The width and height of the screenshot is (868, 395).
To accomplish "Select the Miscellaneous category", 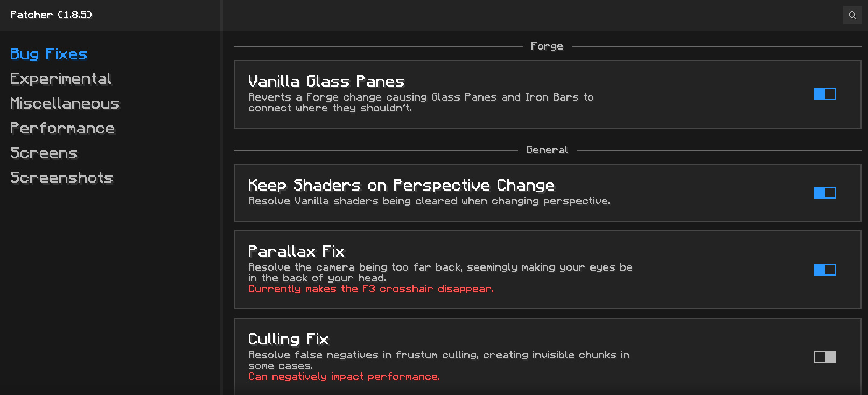I will click(x=65, y=103).
